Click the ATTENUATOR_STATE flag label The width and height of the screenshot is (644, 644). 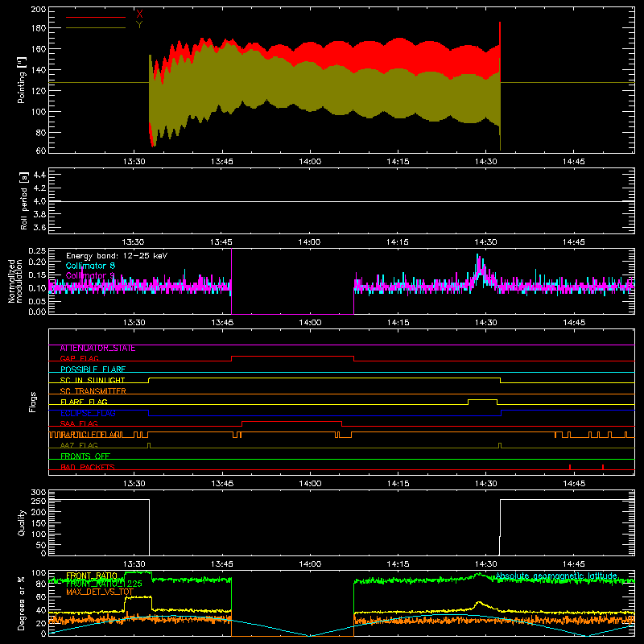pos(97,349)
